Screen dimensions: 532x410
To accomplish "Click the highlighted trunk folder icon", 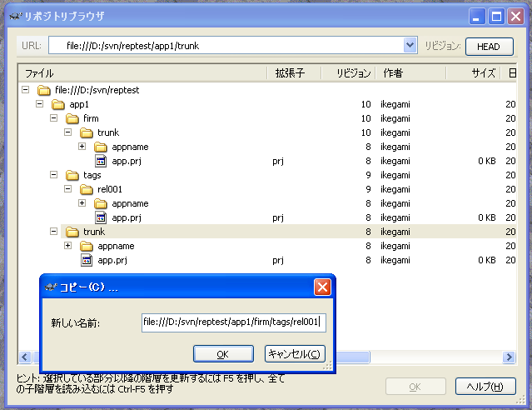I will coord(72,232).
